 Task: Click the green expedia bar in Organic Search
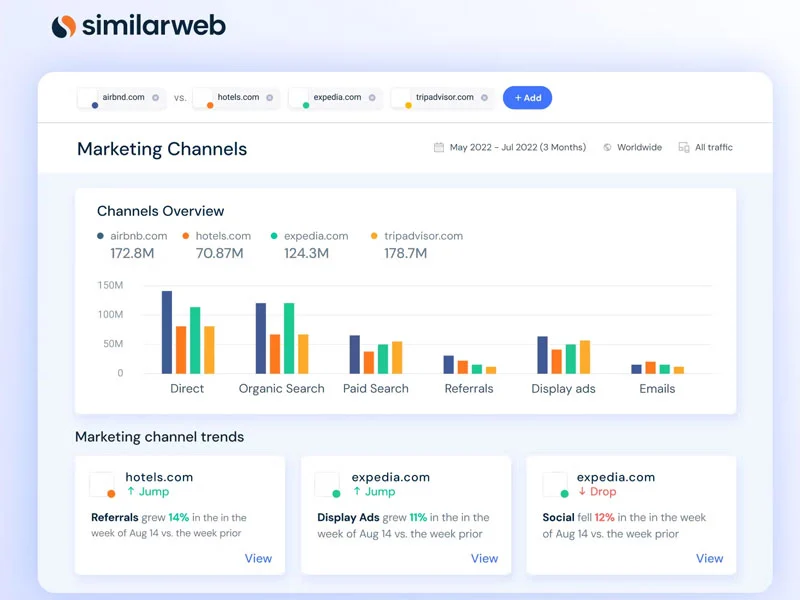[289, 338]
